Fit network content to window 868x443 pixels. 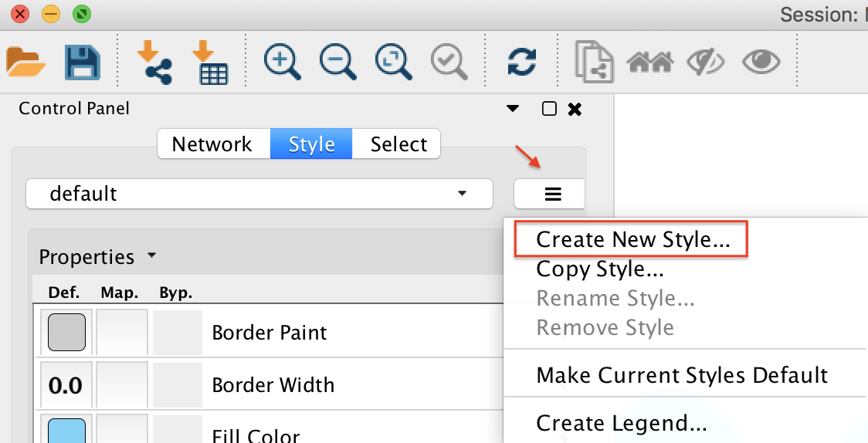point(395,62)
